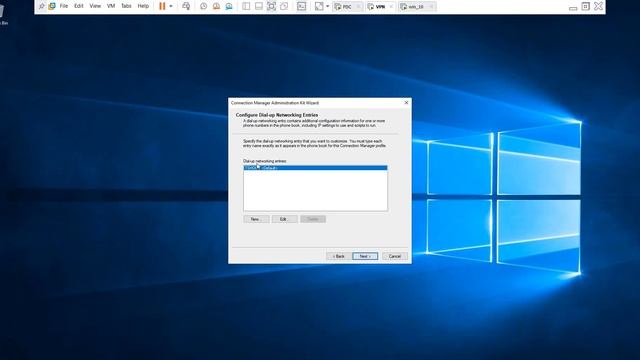Open the console view icon

click(x=301, y=6)
